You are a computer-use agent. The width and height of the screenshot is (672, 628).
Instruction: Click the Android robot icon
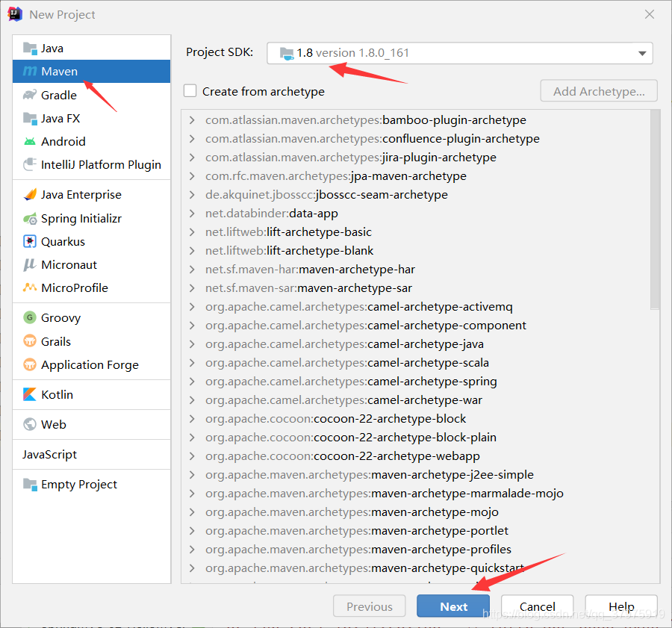coord(30,141)
